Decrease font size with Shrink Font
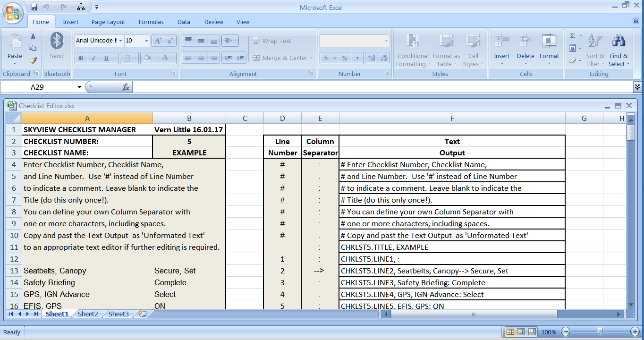 pyautogui.click(x=170, y=41)
